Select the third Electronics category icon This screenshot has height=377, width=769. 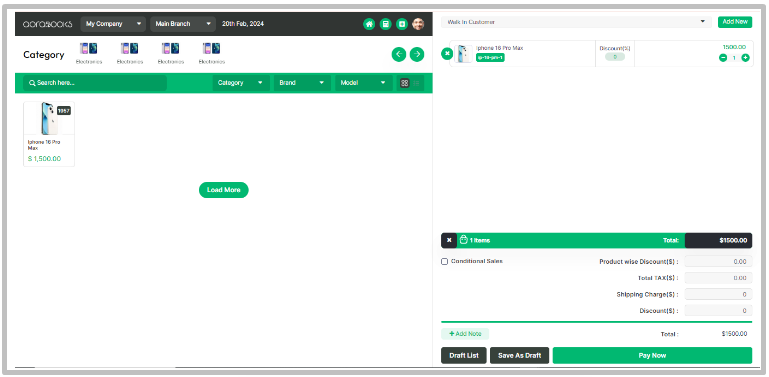point(171,49)
